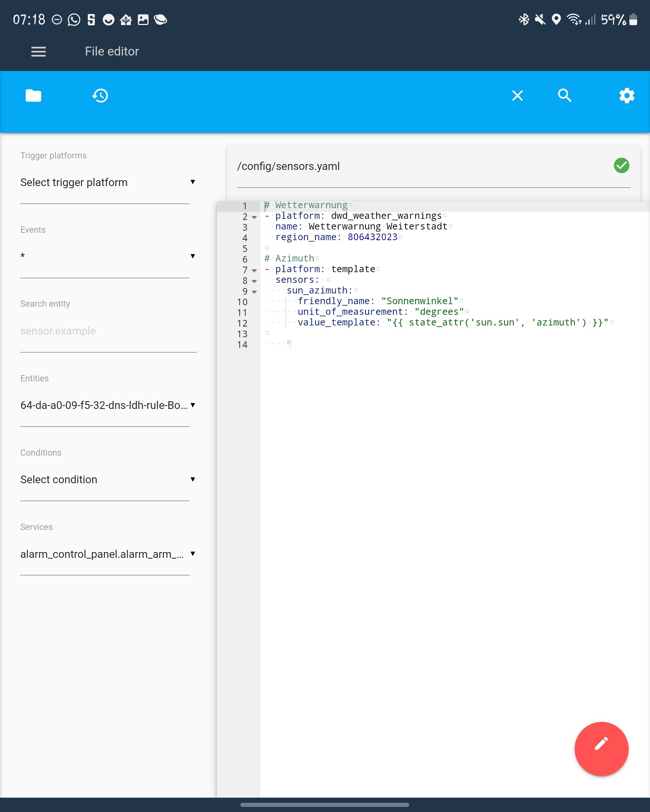Click the green saved-state checkmark indicator
This screenshot has width=650, height=812.
point(621,166)
